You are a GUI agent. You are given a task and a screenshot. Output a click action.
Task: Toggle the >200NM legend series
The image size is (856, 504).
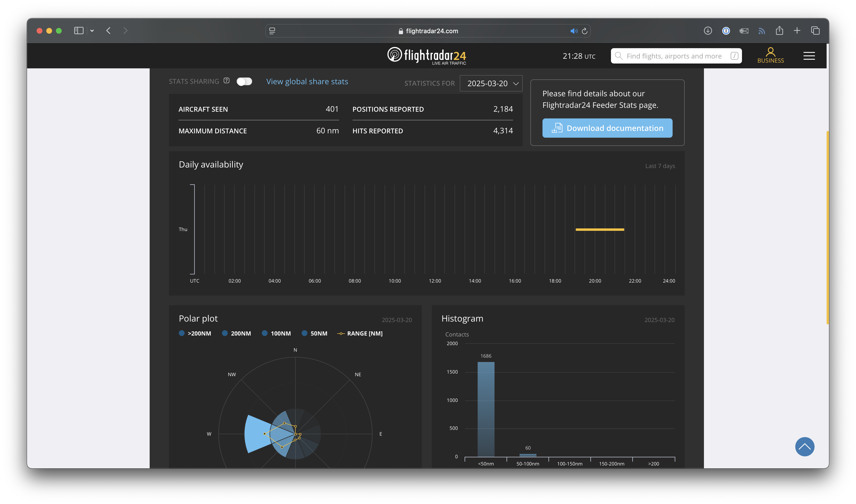coord(195,334)
